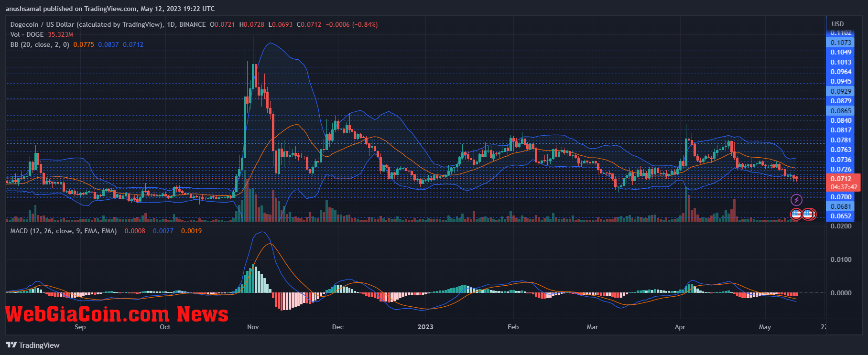The height and width of the screenshot is (355, 868).
Task: Click the 0.0652 price level label
Action: click(x=840, y=216)
